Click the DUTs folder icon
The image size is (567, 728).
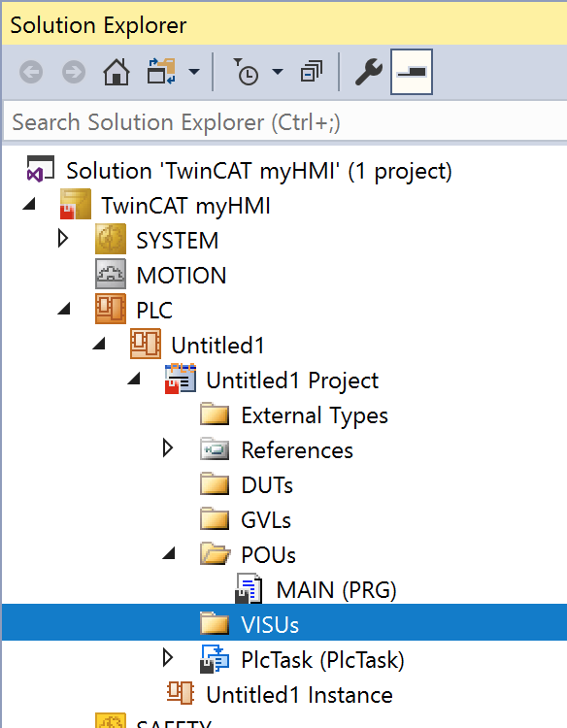click(x=215, y=483)
